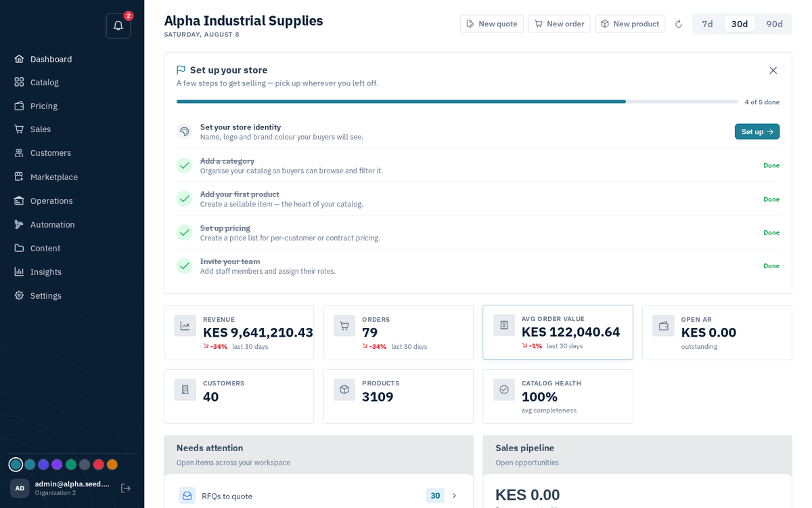Click the Needs attention heading
Image resolution: width=812 pixels, height=508 pixels.
tap(210, 448)
